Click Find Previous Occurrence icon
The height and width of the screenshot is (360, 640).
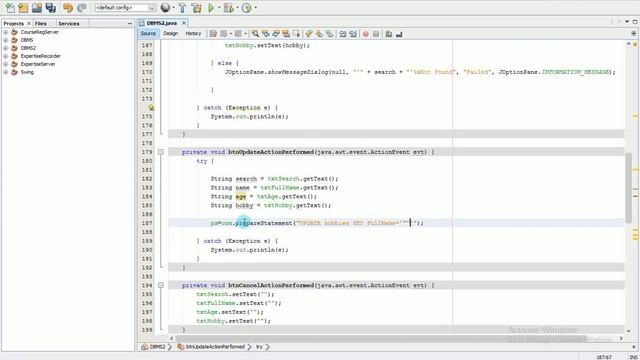tap(266, 34)
